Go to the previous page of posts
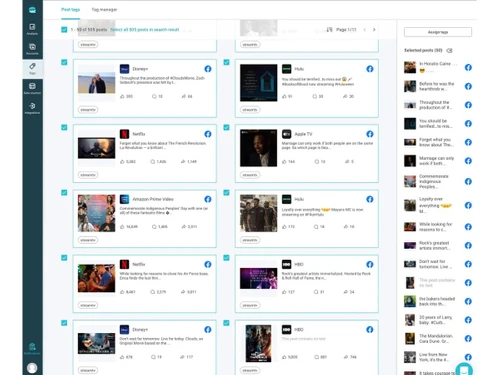The image size is (500, 375). point(365,30)
